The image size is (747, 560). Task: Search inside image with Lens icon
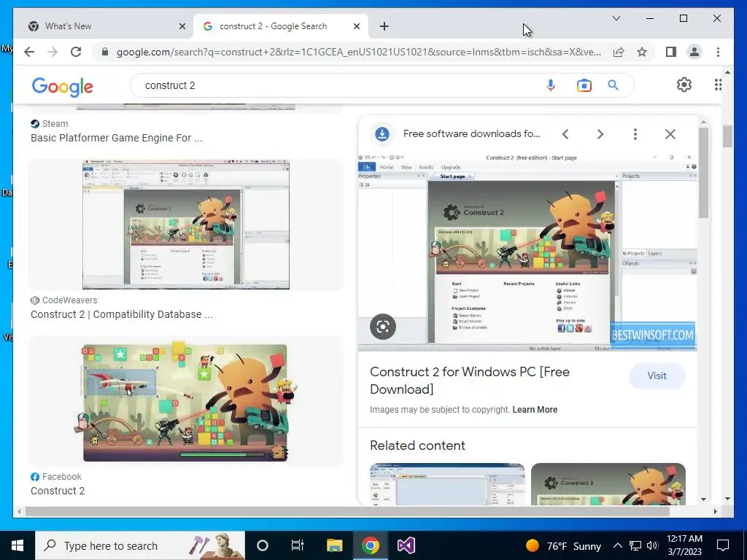click(382, 327)
